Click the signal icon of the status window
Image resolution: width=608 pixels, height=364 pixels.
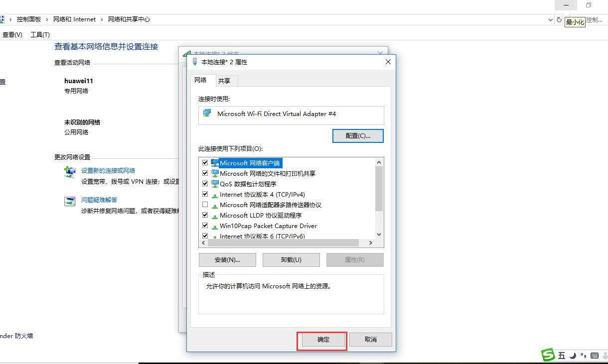click(187, 53)
